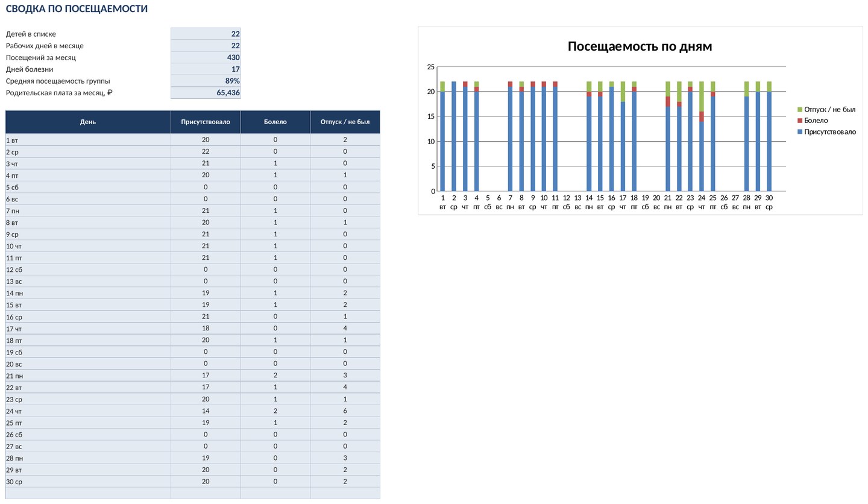Click the blue legend swatch for "Присутствовало"
868x504 pixels.
coord(800,132)
